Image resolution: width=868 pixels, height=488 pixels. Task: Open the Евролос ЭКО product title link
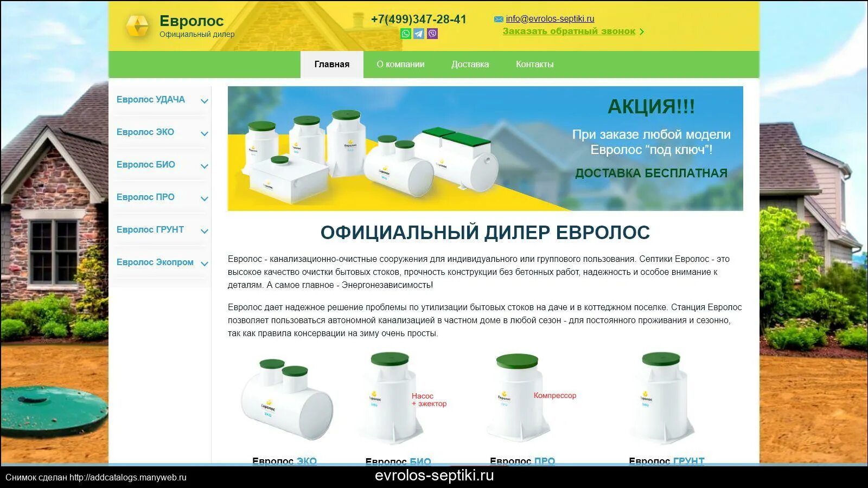point(284,461)
